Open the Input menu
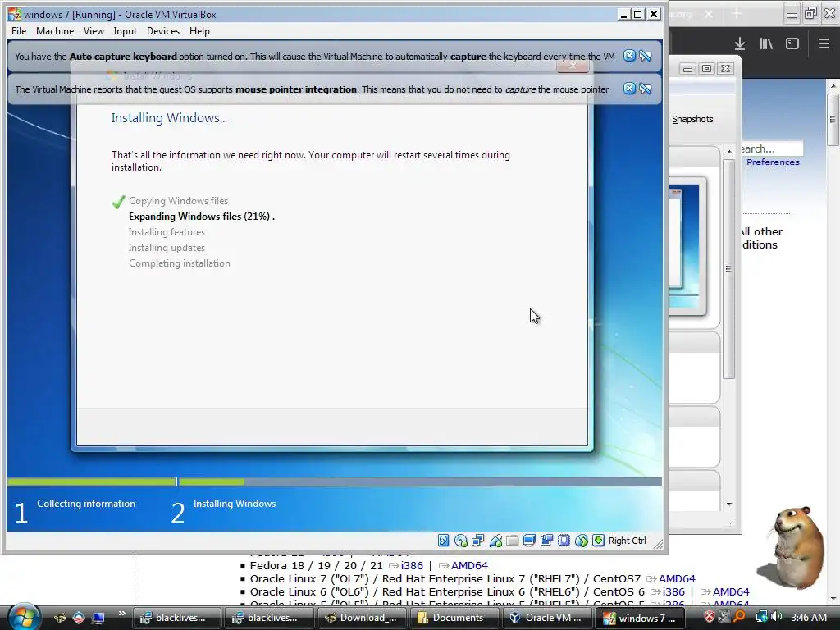 (126, 31)
